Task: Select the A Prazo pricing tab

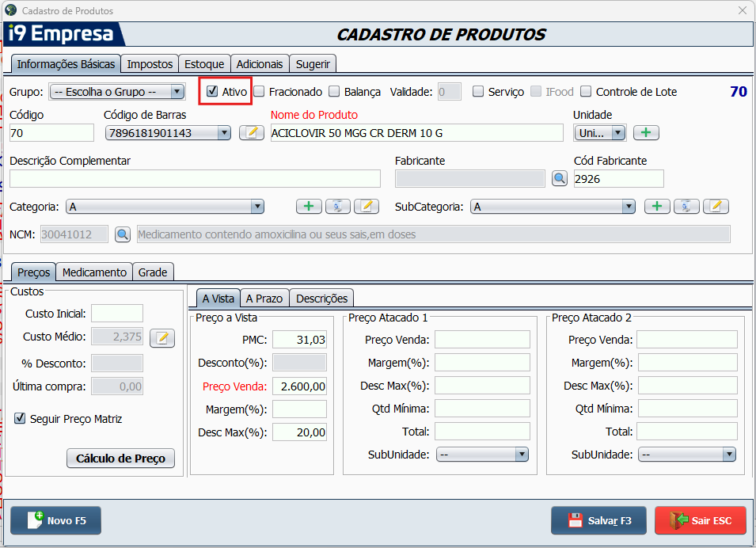Action: 264,299
